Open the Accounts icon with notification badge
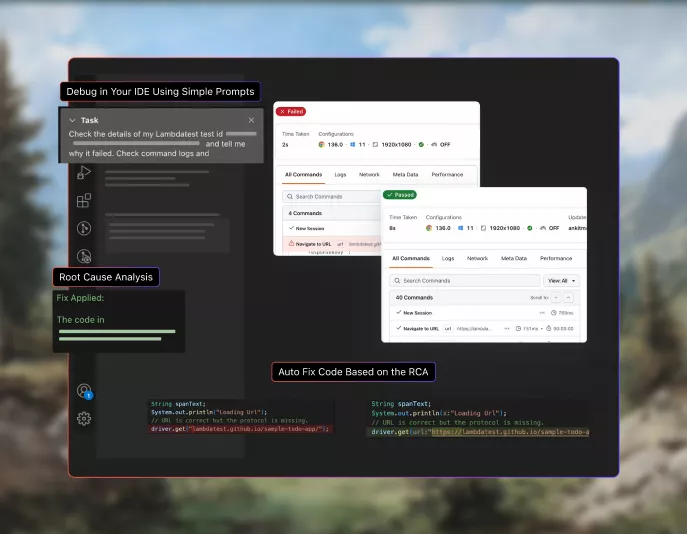687x534 pixels. pos(84,391)
